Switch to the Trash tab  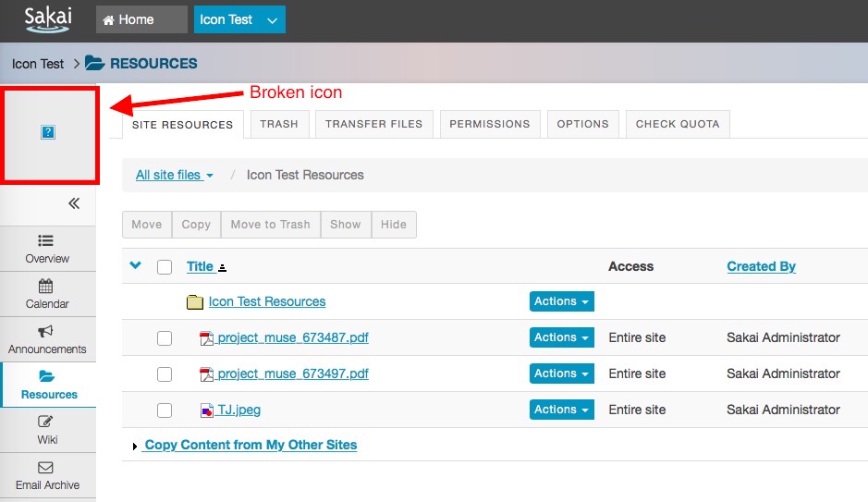279,124
